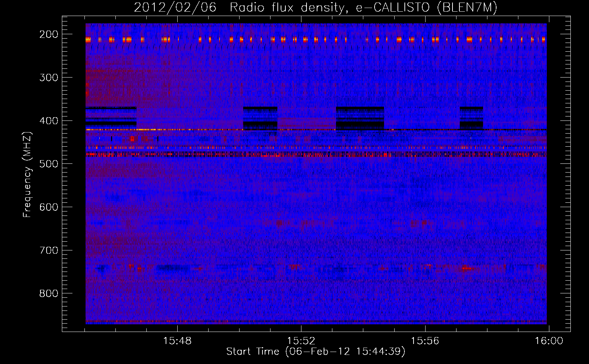Click the 16:00 time tick label
This screenshot has height=364, width=589.
pos(549,341)
